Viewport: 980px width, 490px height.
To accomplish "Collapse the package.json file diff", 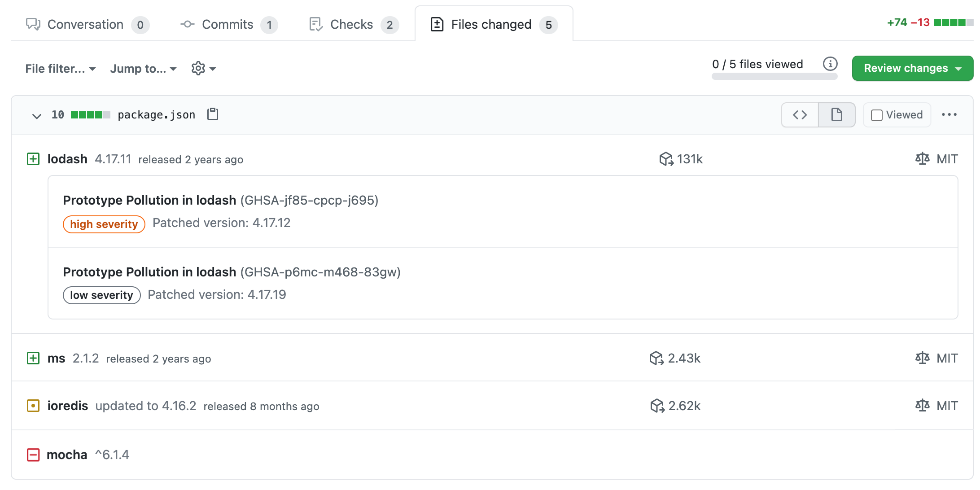I will pyautogui.click(x=35, y=115).
